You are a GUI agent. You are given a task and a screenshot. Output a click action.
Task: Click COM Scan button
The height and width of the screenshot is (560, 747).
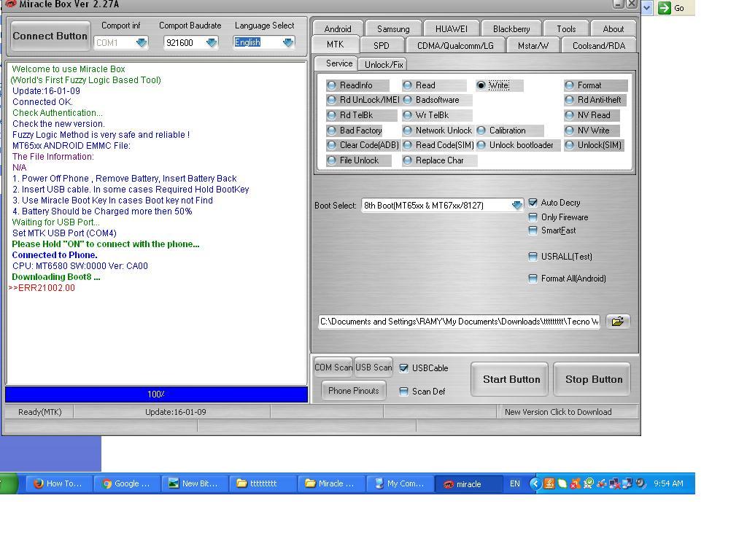333,367
